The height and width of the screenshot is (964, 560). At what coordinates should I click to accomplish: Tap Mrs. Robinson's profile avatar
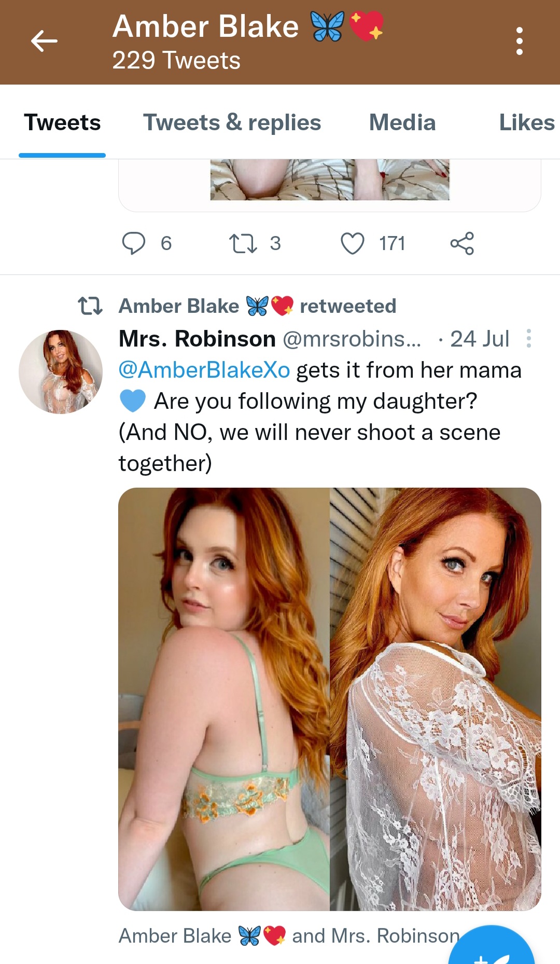pyautogui.click(x=61, y=371)
